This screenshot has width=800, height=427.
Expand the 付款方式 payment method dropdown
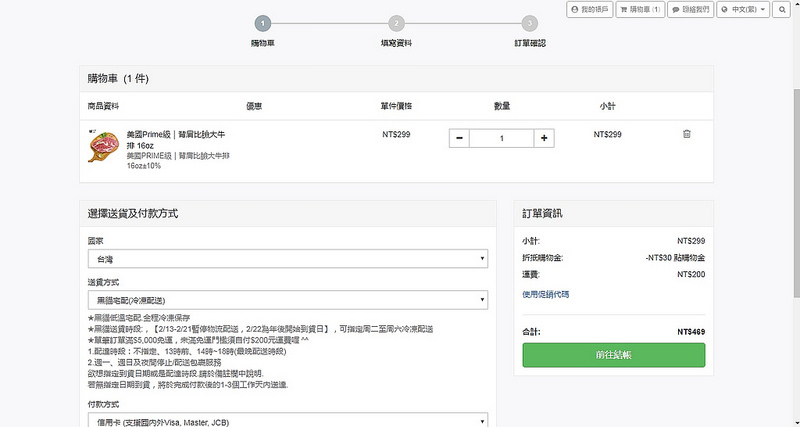click(287, 420)
